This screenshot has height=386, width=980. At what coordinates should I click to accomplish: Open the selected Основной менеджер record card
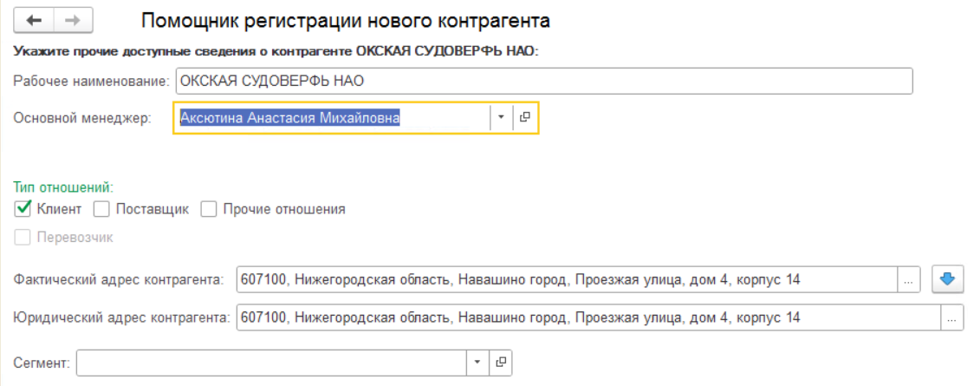click(x=525, y=117)
